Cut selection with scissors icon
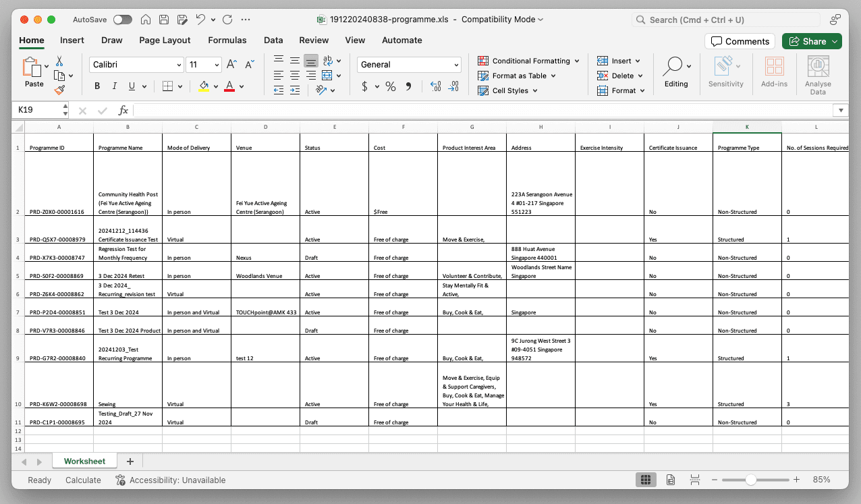This screenshot has width=861, height=504. click(59, 61)
